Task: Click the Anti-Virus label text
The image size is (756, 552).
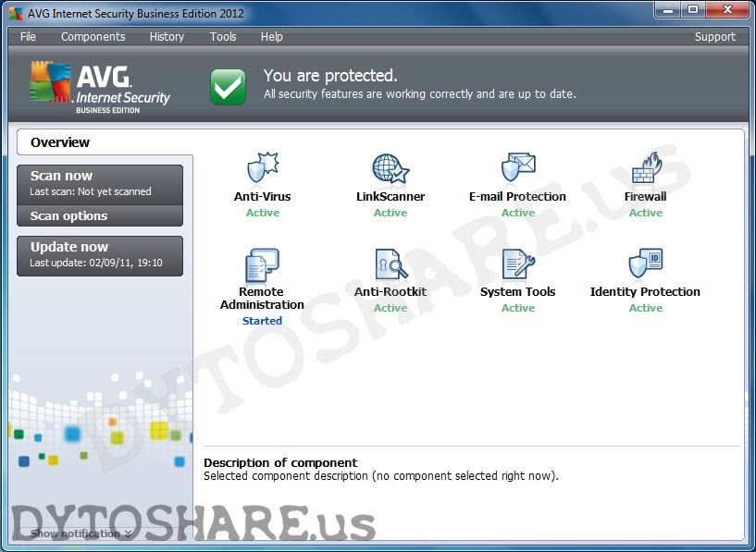Action: [262, 197]
